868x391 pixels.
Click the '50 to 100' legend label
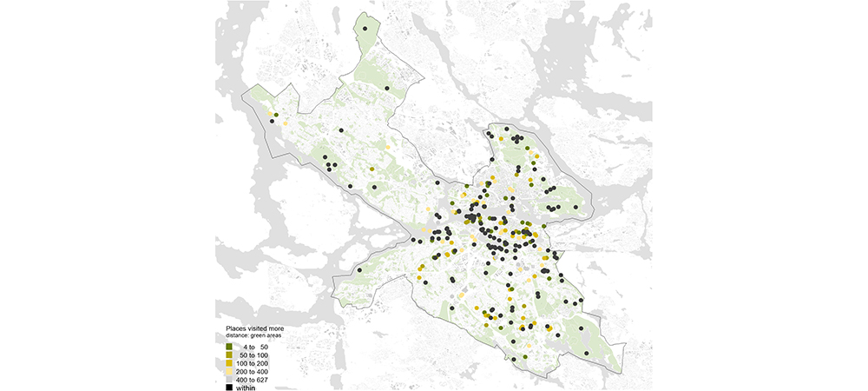click(254, 355)
